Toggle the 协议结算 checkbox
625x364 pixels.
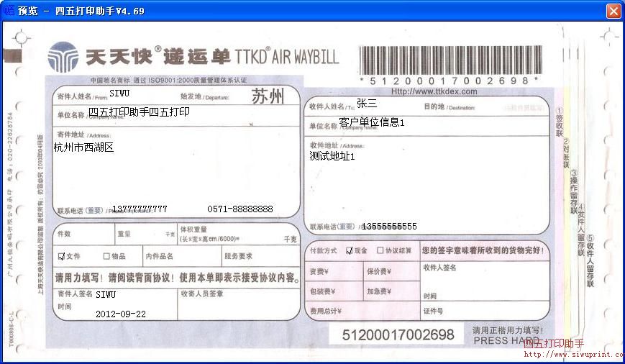380,250
